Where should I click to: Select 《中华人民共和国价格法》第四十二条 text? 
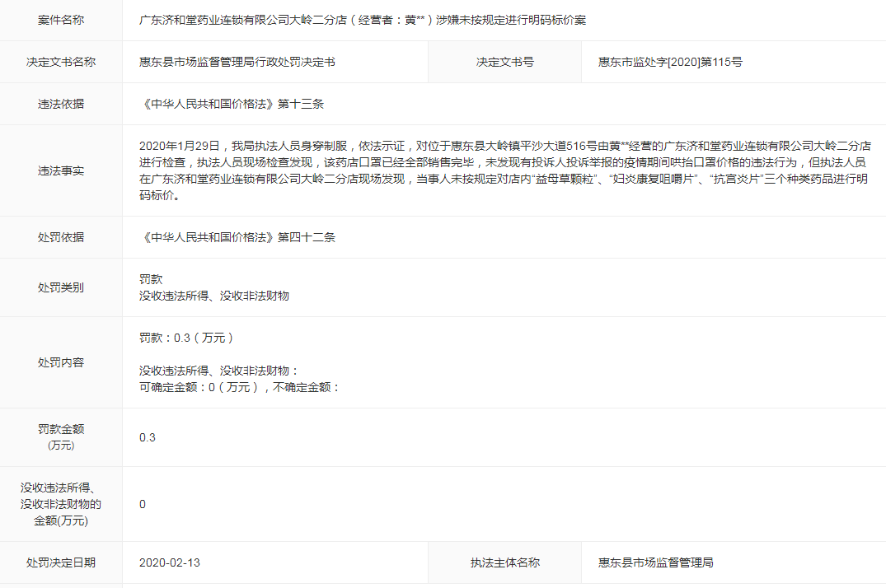(x=237, y=237)
